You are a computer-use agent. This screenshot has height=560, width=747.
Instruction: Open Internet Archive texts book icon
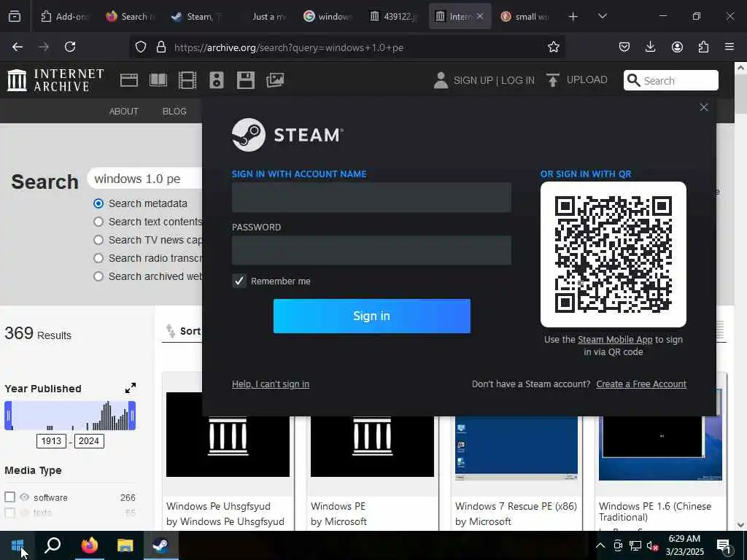click(158, 80)
